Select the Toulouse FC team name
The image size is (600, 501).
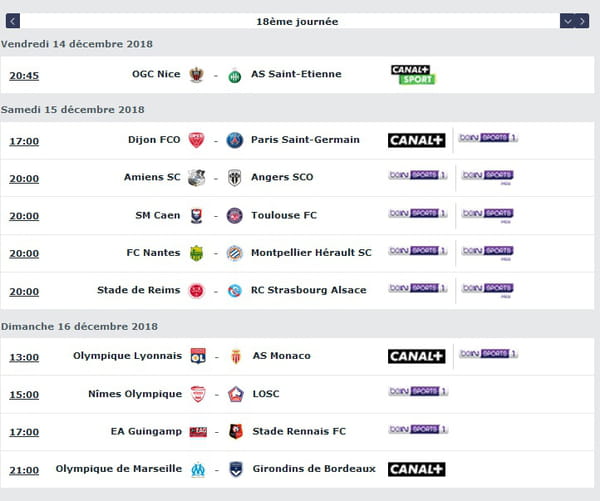click(x=284, y=215)
